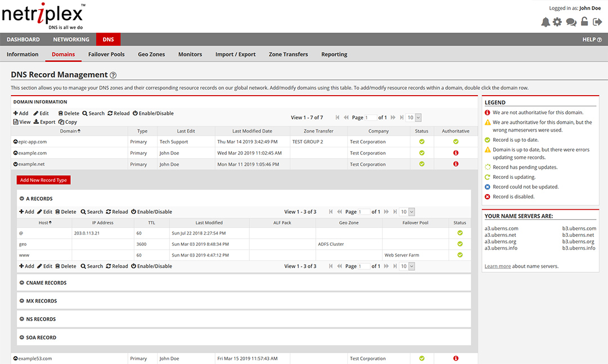Click Delete in Domain Information toolbar
Viewport: 608px width, 364px height.
[x=69, y=113]
